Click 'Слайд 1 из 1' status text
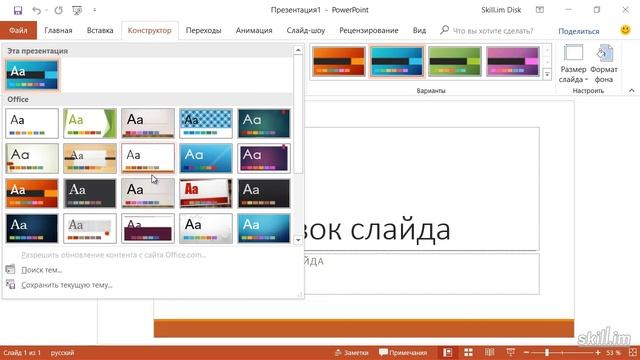The width and height of the screenshot is (640, 360). pyautogui.click(x=22, y=353)
